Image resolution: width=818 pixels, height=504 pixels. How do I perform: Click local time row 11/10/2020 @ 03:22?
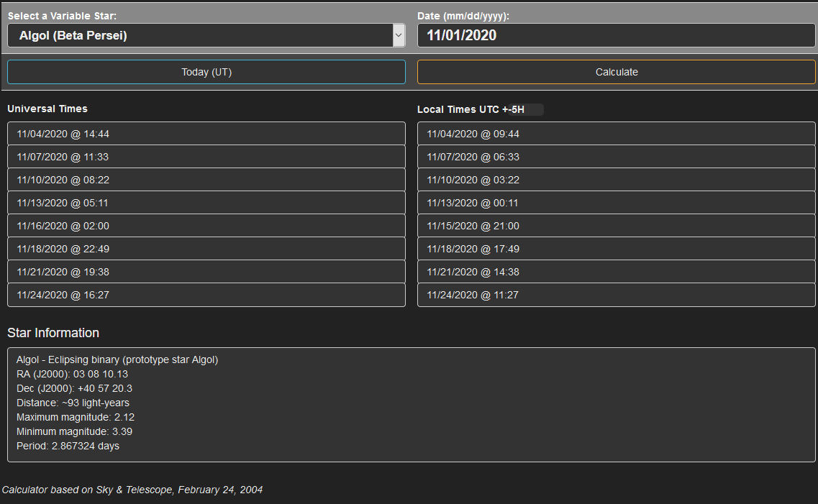[x=616, y=180]
